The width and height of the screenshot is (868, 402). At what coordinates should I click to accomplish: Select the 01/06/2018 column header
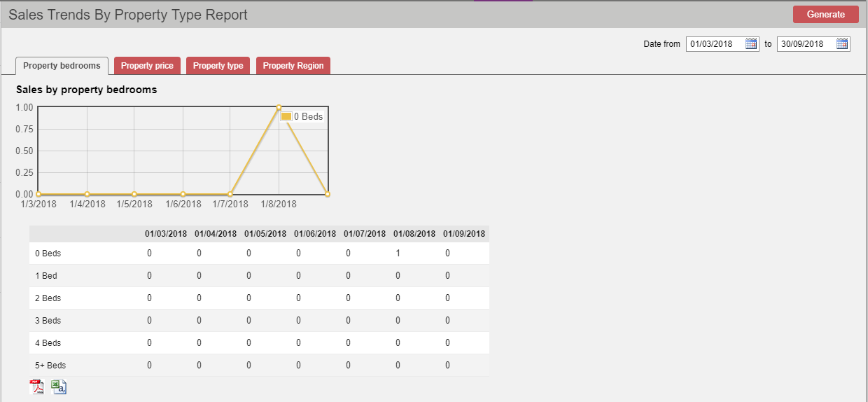click(315, 234)
